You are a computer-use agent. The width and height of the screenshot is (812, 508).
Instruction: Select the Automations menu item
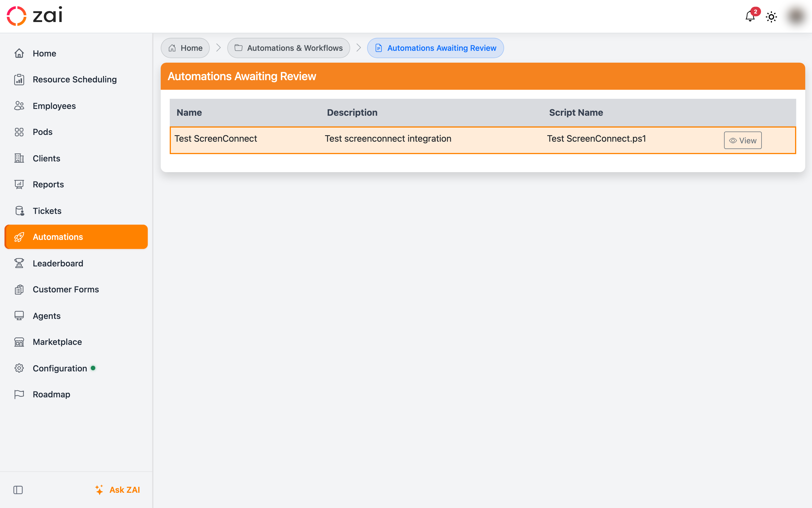click(x=76, y=237)
